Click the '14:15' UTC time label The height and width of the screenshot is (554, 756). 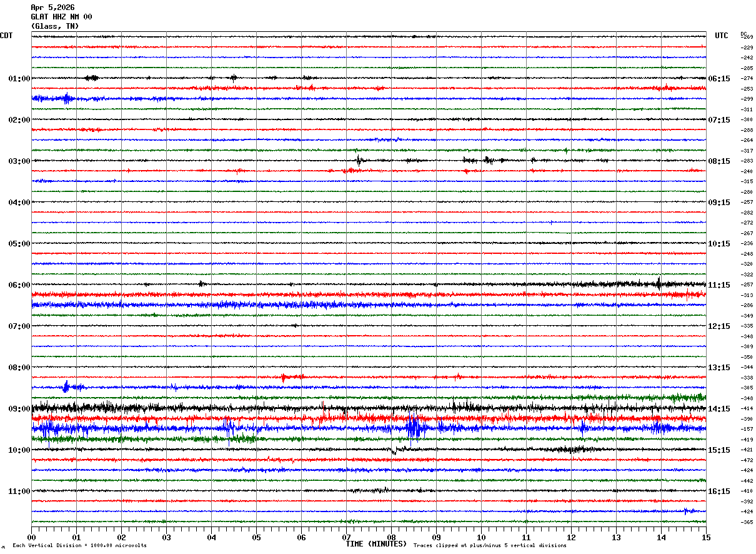[x=720, y=409]
